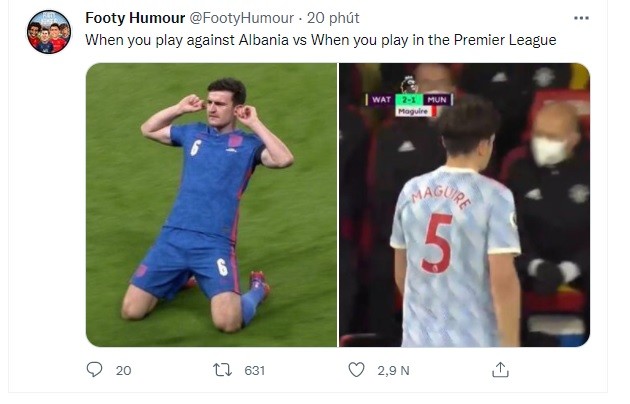Like the tweet with the heart icon
The width and height of the screenshot is (630, 404).
(x=356, y=370)
